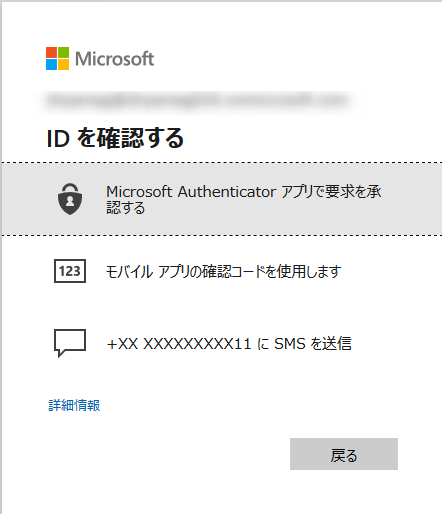
Task: Choose Microsoft Authenticator アプリで要求を承認する option
Action: tap(222, 199)
